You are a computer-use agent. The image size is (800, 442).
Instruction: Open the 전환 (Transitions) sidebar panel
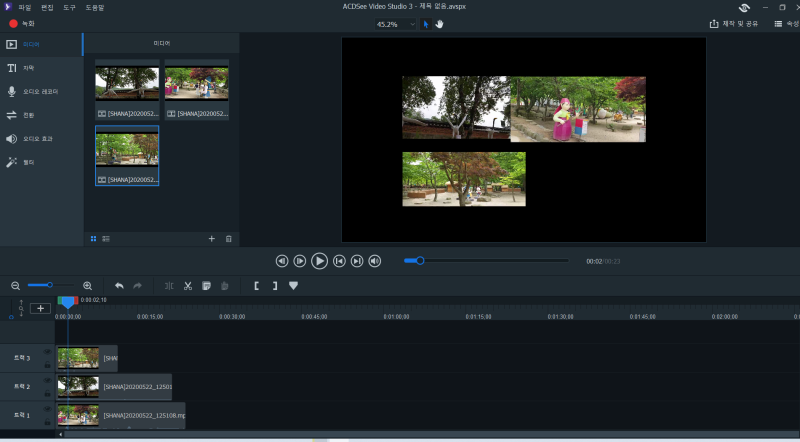tap(41, 115)
